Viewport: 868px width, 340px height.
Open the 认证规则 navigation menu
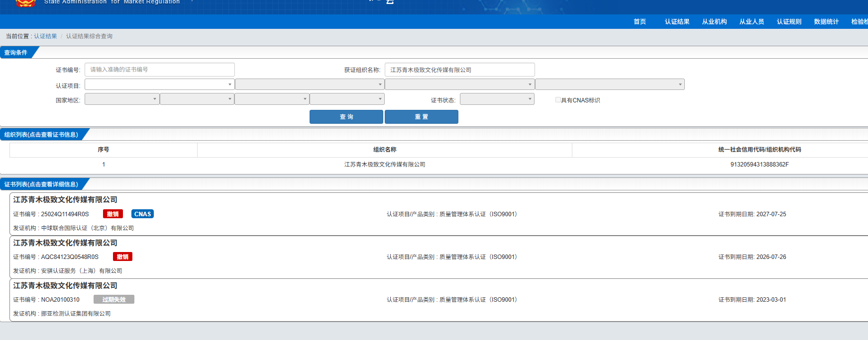[789, 21]
